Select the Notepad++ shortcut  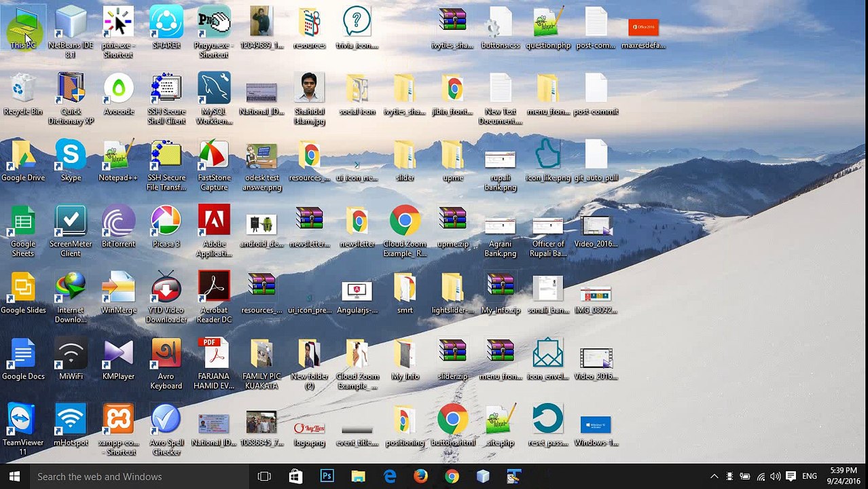[x=118, y=160]
